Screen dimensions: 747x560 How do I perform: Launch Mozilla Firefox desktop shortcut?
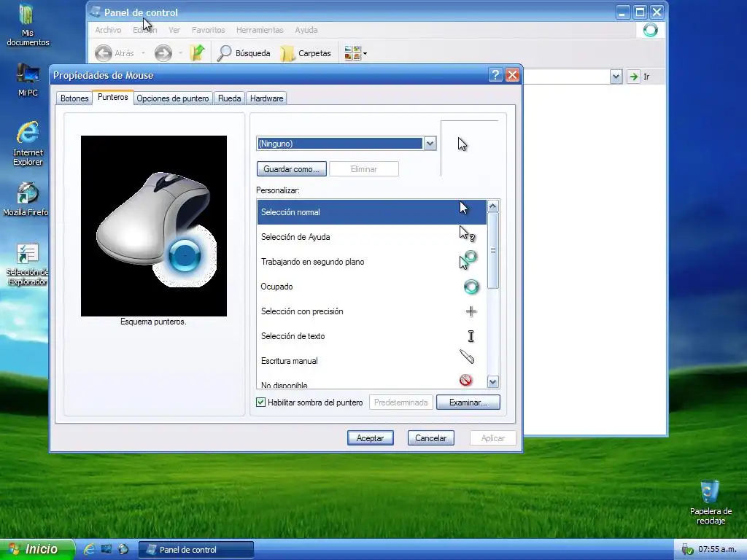pyautogui.click(x=26, y=198)
